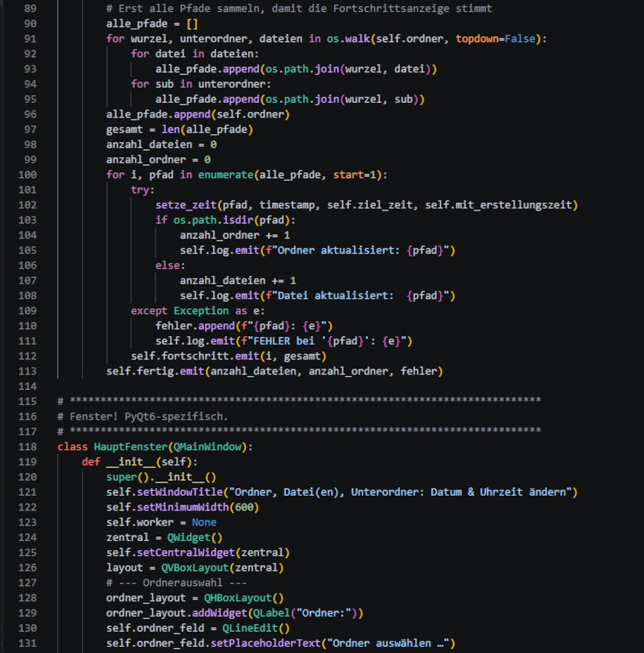The height and width of the screenshot is (653, 644).
Task: Click 'setCentralWidget(zentral)' on line 125
Action: 214,553
